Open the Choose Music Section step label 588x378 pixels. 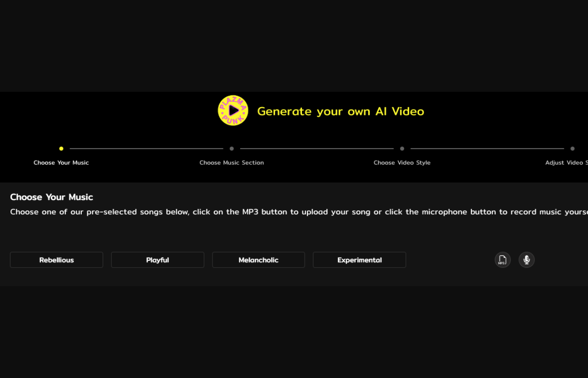(232, 163)
